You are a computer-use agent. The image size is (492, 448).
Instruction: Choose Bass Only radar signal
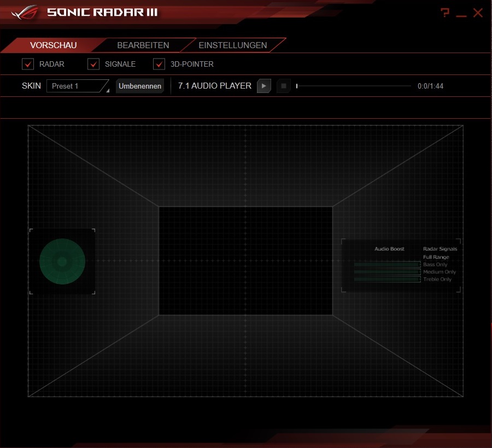[435, 265]
